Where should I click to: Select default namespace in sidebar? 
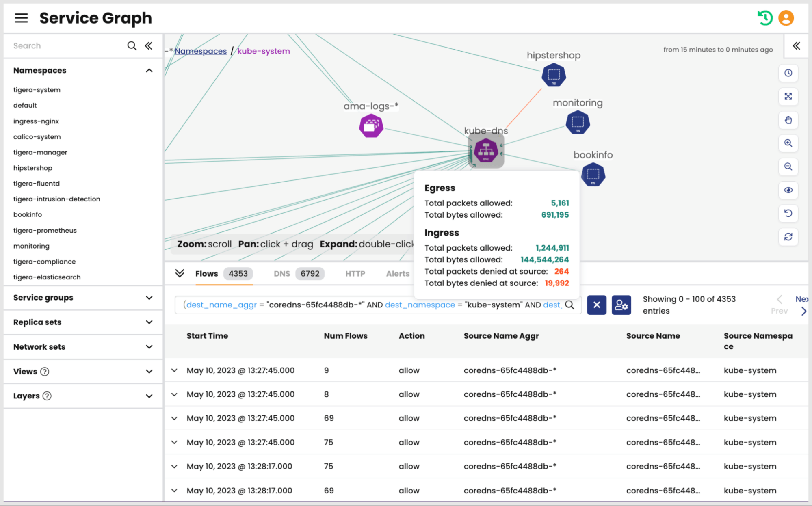click(25, 106)
